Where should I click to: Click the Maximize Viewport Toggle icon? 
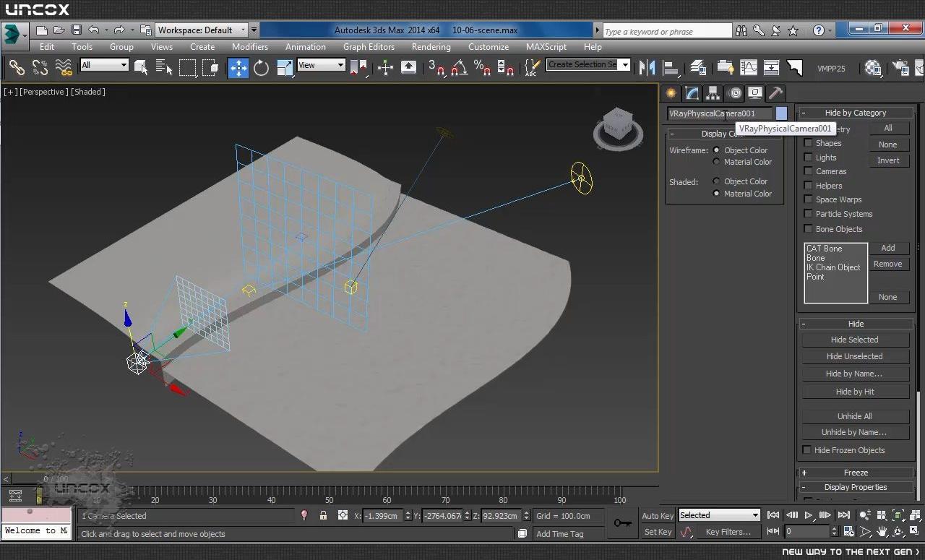pyautogui.click(x=915, y=532)
